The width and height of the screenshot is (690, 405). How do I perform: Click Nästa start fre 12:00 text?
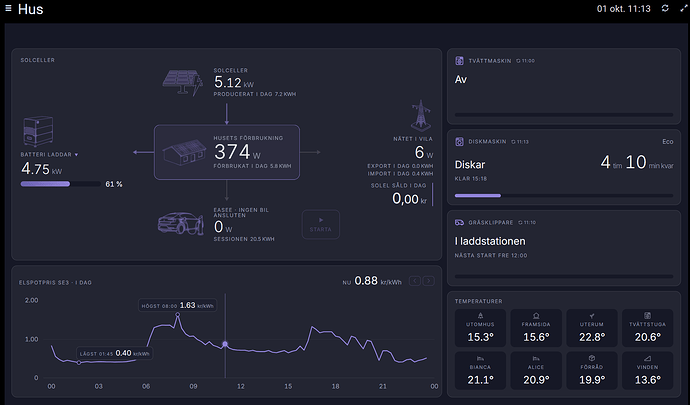click(x=491, y=255)
